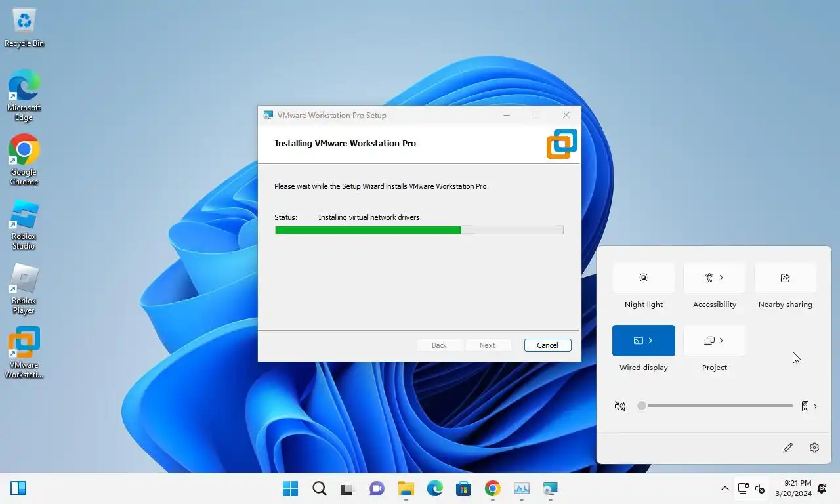
Task: Unmute using the speaker icon in quick settings
Action: tap(620, 406)
